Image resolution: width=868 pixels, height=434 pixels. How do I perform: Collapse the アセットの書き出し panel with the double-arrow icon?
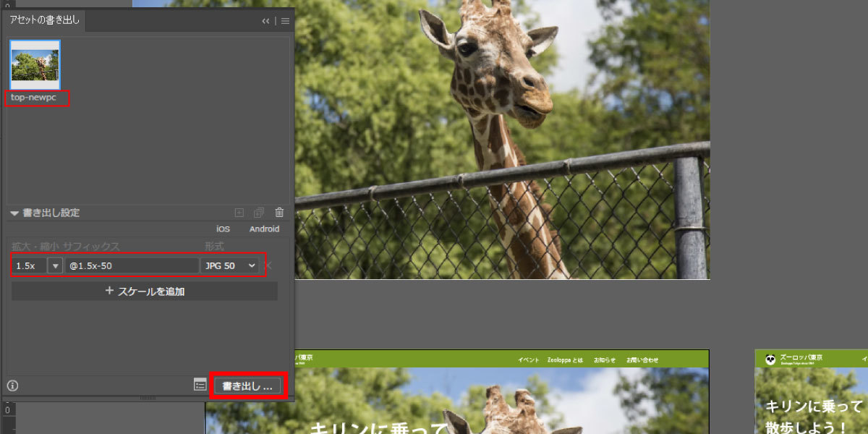(x=265, y=21)
